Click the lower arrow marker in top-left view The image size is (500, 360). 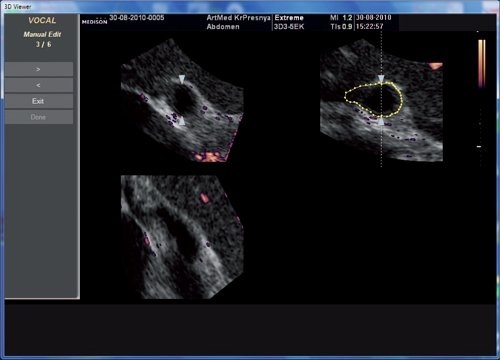tap(182, 121)
